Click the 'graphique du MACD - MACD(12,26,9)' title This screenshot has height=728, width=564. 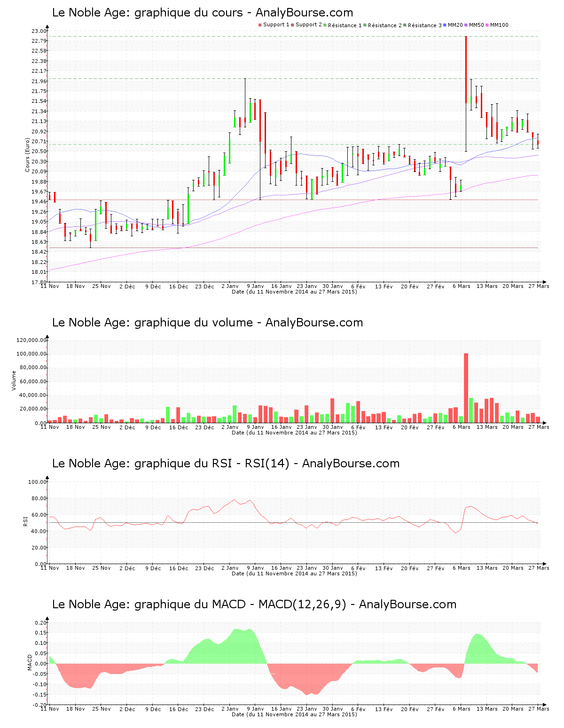pyautogui.click(x=254, y=604)
